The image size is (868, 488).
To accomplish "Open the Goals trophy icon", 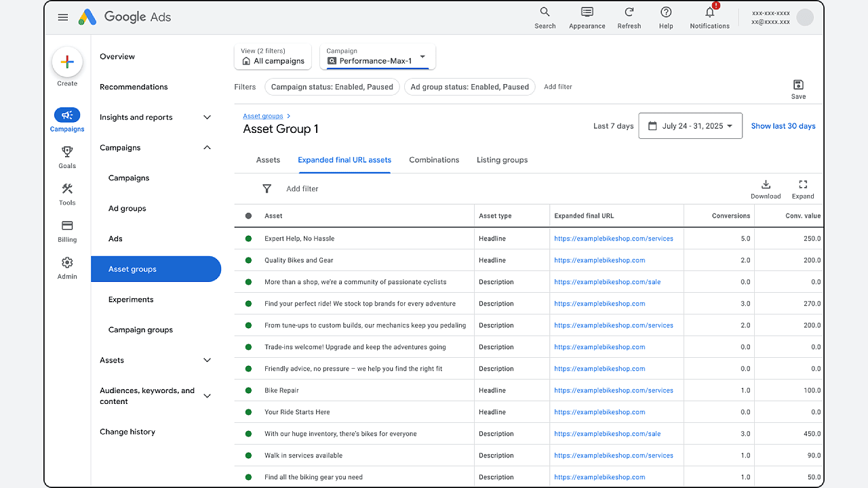I will (67, 152).
